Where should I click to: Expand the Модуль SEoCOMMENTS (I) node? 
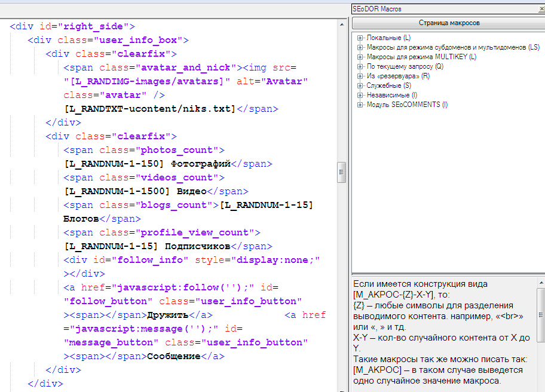click(360, 105)
